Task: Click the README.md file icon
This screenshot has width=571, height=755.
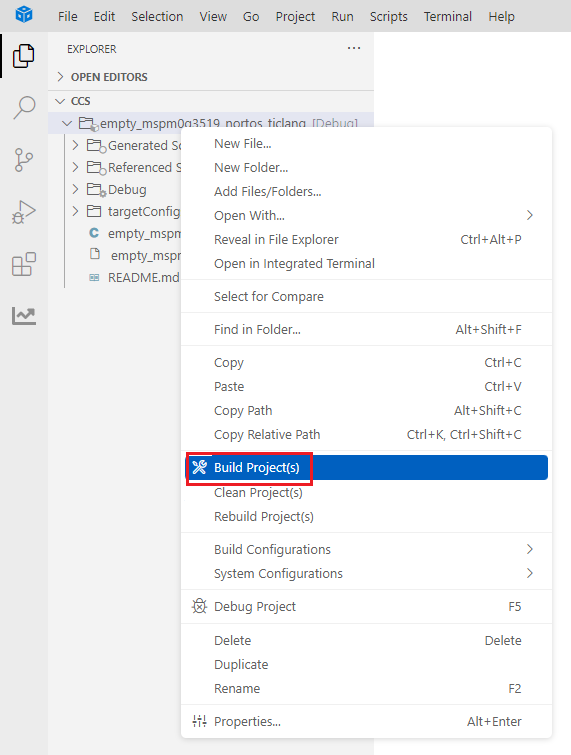Action: click(94, 277)
